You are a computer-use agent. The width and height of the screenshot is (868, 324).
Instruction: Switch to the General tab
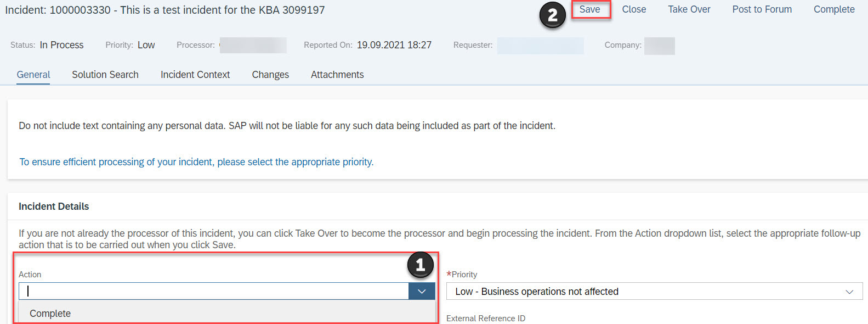pos(33,75)
